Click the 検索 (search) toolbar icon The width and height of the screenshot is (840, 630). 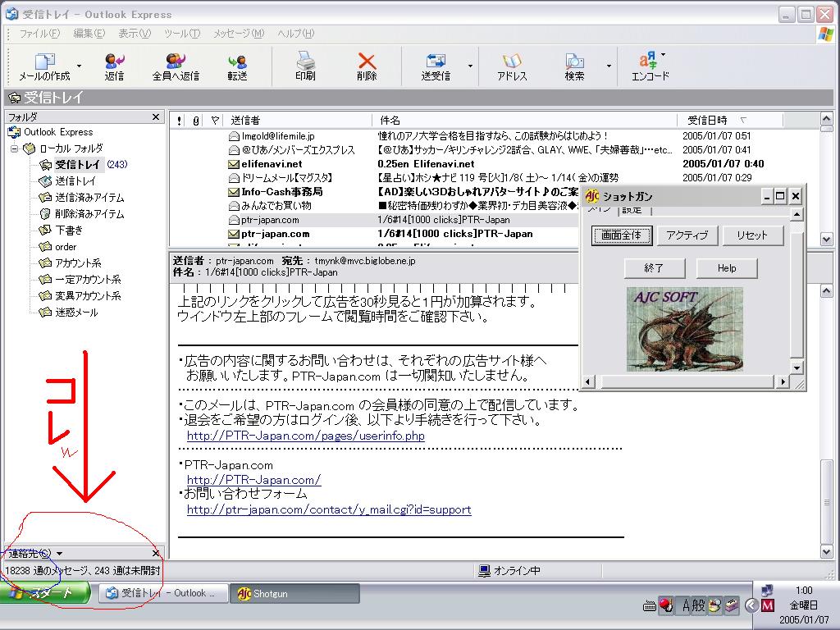coord(574,67)
